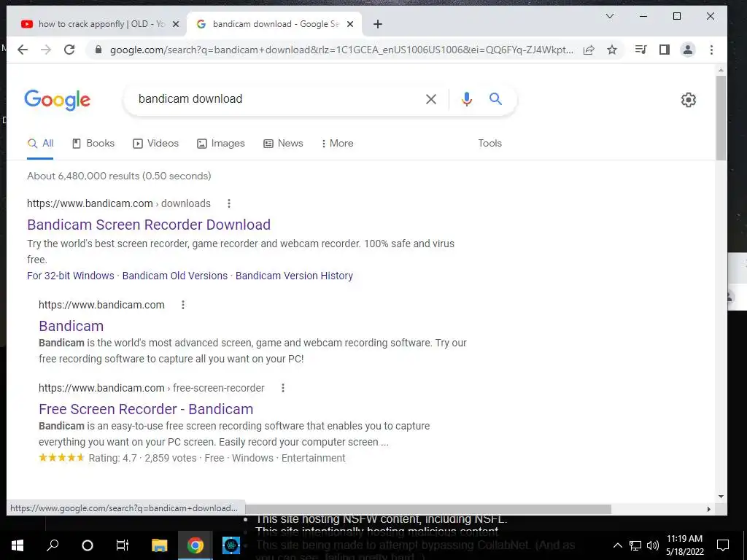Open File Explorer from the taskbar
Image resolution: width=747 pixels, height=560 pixels.
pyautogui.click(x=160, y=545)
